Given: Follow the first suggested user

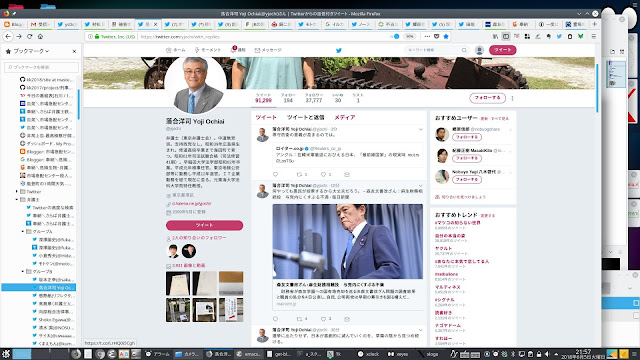Looking at the screenshot, I should click(x=467, y=137).
